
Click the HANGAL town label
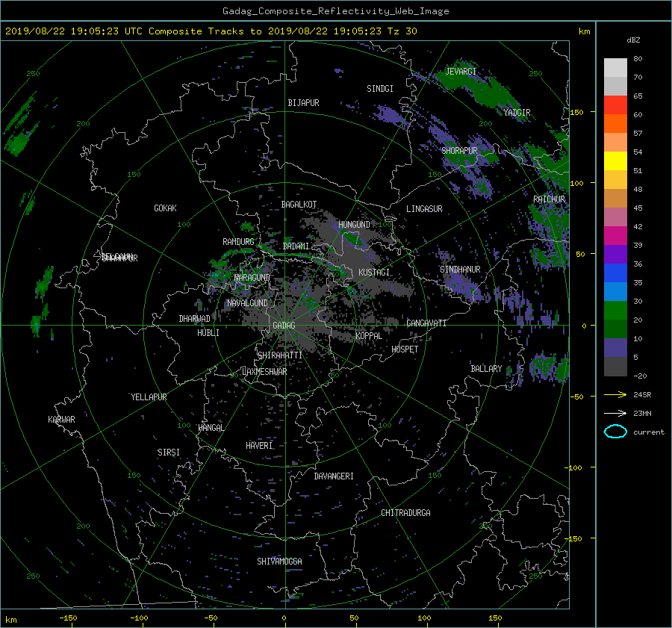(x=211, y=428)
